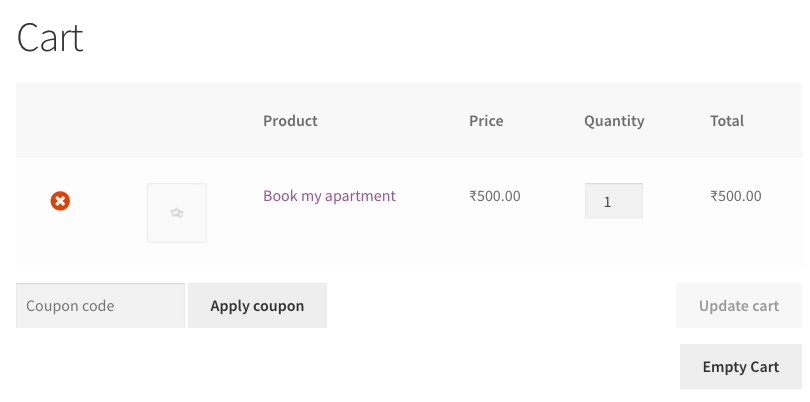Select the Product column header
Viewport: 810px width, 402px height.
click(290, 120)
